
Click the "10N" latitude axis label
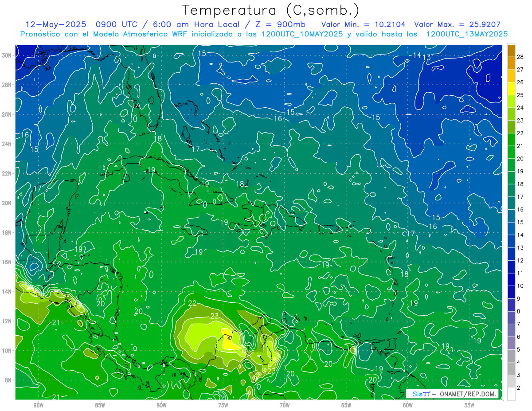coord(8,350)
